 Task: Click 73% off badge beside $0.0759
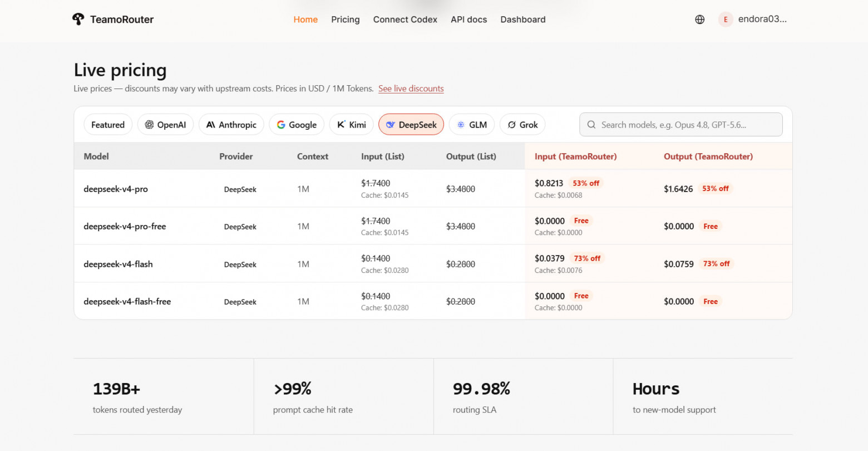pyautogui.click(x=716, y=264)
